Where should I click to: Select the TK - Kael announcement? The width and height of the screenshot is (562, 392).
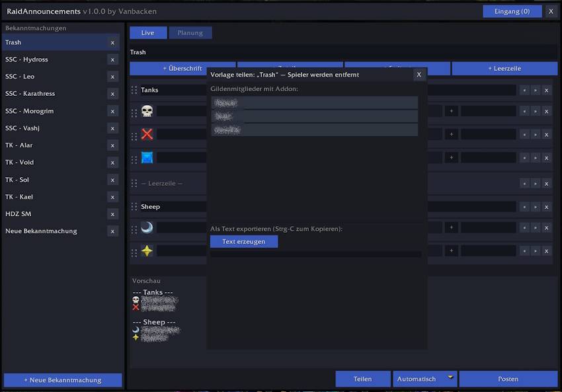click(x=54, y=197)
